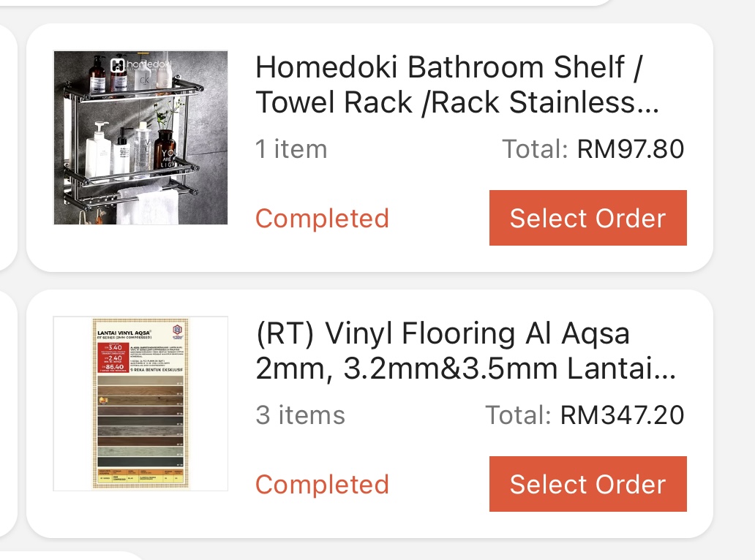Open the partially visible card beside Homedoki order

click(9, 148)
